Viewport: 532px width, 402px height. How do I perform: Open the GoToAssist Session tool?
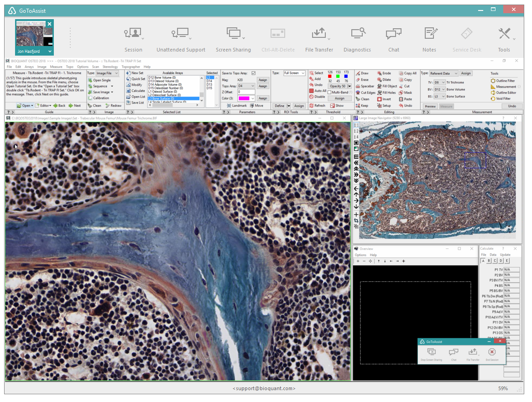pyautogui.click(x=133, y=40)
